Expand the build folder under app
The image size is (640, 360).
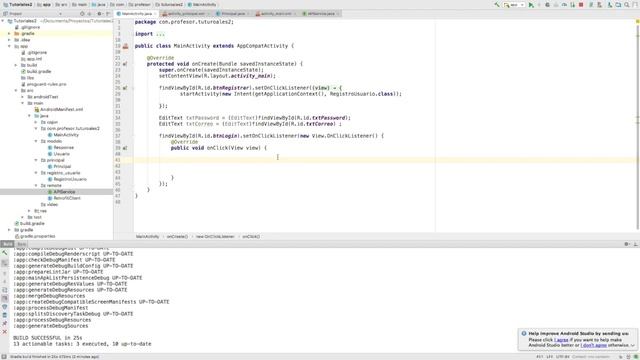coord(16,65)
